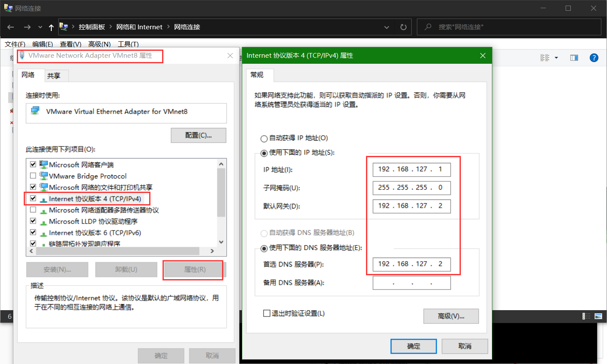The height and width of the screenshot is (364, 607).
Task: Select the 使用下面的 DNS 服务器地址 radio button
Action: (264, 249)
